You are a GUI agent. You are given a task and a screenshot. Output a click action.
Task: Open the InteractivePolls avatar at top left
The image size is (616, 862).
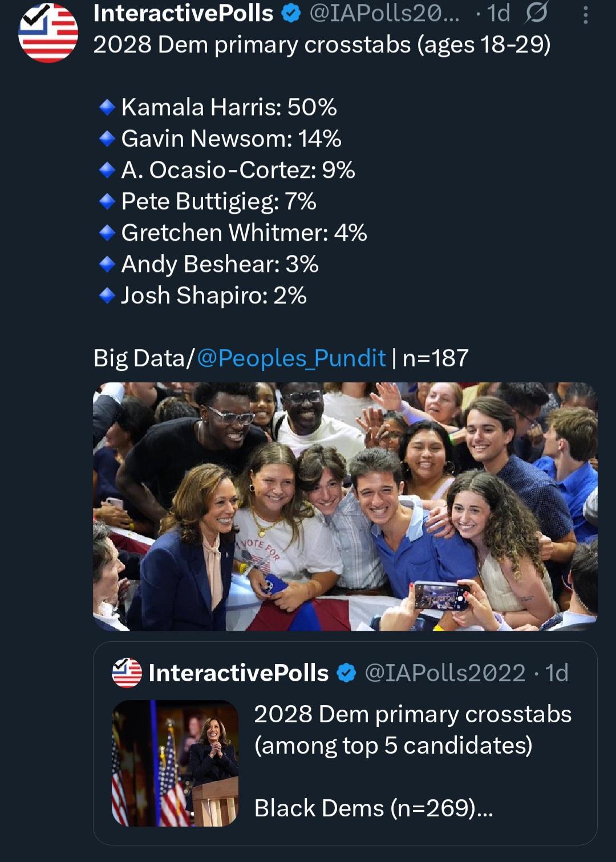(x=48, y=33)
